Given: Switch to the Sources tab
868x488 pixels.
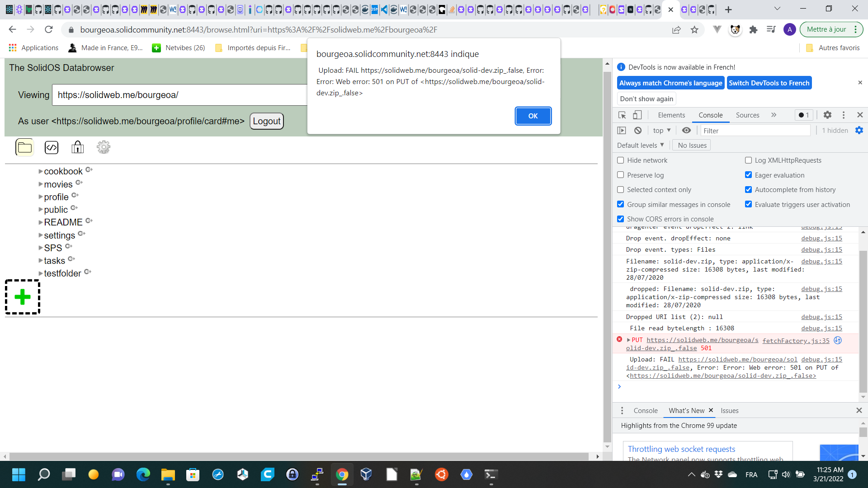Looking at the screenshot, I should [747, 115].
